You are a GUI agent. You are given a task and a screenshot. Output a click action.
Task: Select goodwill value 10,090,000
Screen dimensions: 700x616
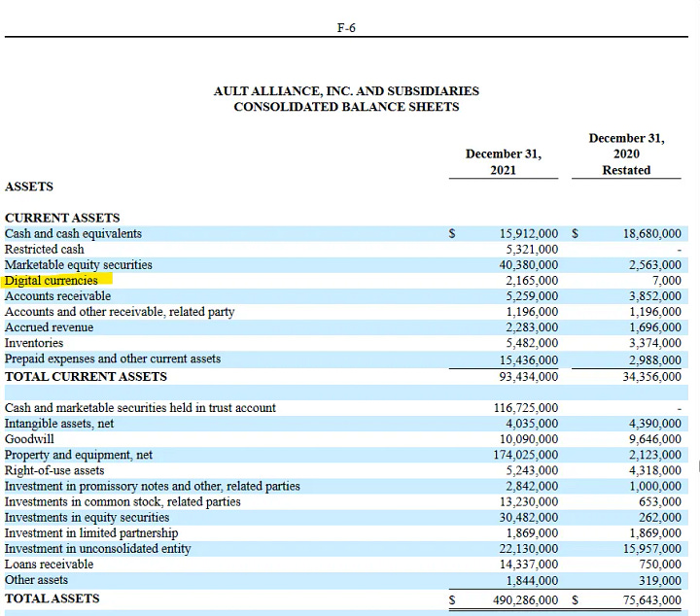coord(529,439)
